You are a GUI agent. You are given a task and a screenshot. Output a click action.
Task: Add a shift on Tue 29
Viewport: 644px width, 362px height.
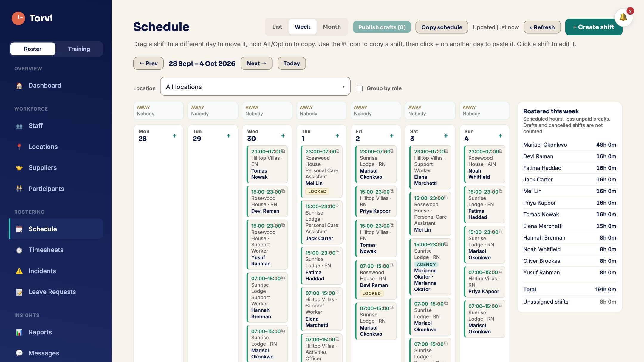coord(229,136)
